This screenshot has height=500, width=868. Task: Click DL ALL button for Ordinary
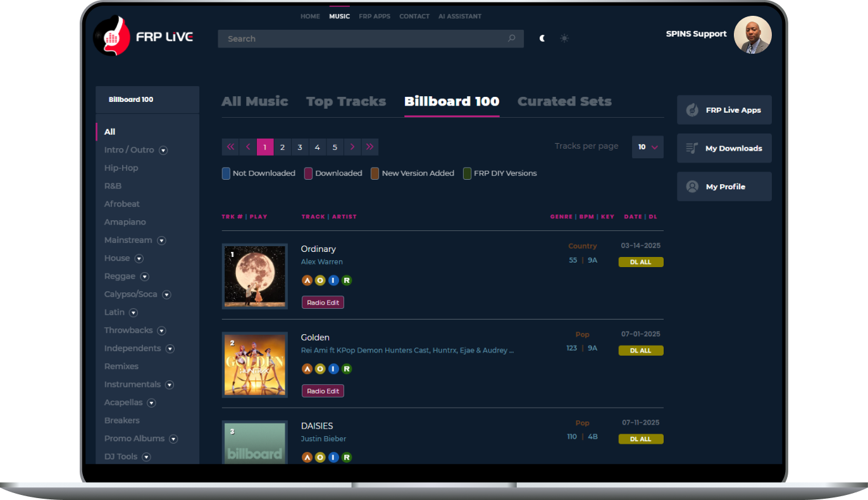click(x=641, y=262)
